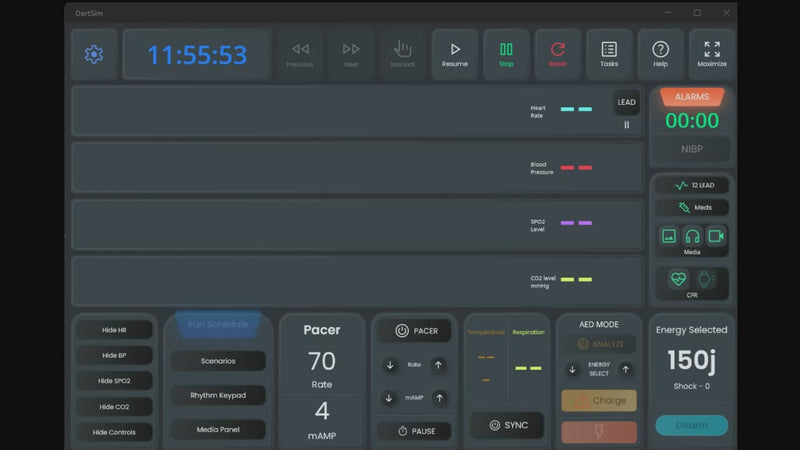Click the pacer mAMP value 4
The height and width of the screenshot is (450, 800).
(322, 411)
